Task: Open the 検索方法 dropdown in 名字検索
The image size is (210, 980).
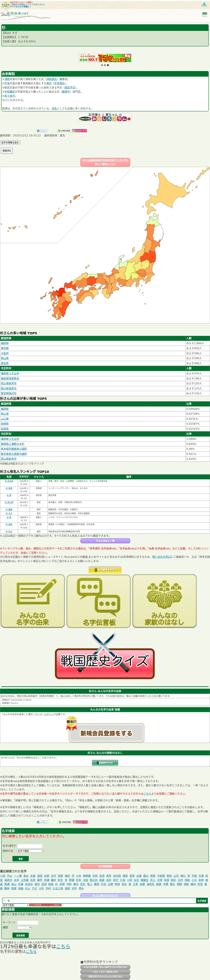Action: click(x=31, y=851)
